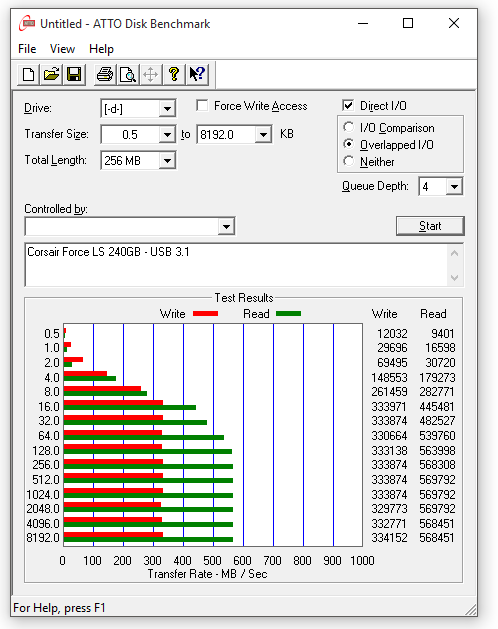Open the File menu

27,49
